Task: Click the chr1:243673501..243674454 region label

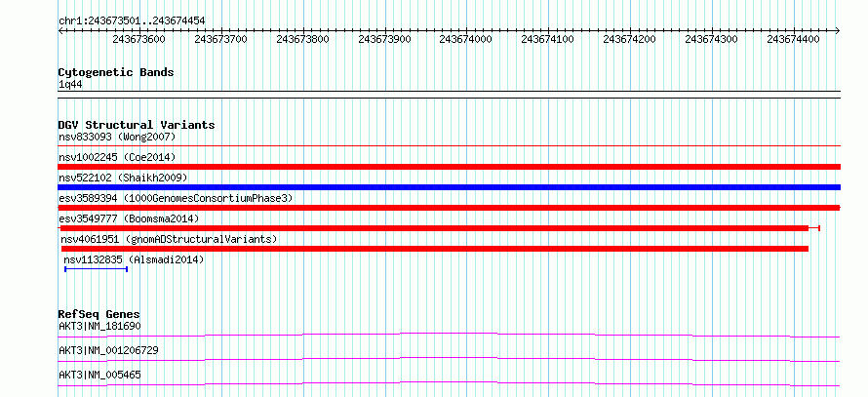Action: coord(132,21)
